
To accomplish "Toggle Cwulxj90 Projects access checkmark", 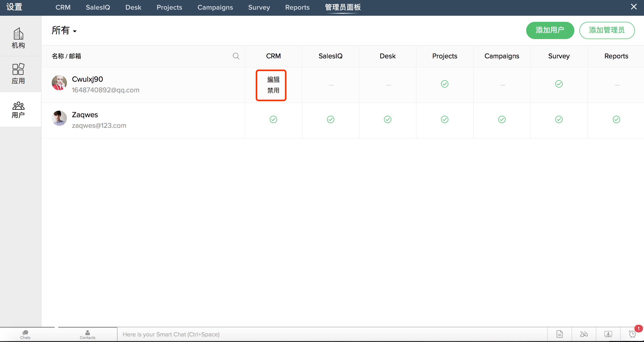I will 445,84.
